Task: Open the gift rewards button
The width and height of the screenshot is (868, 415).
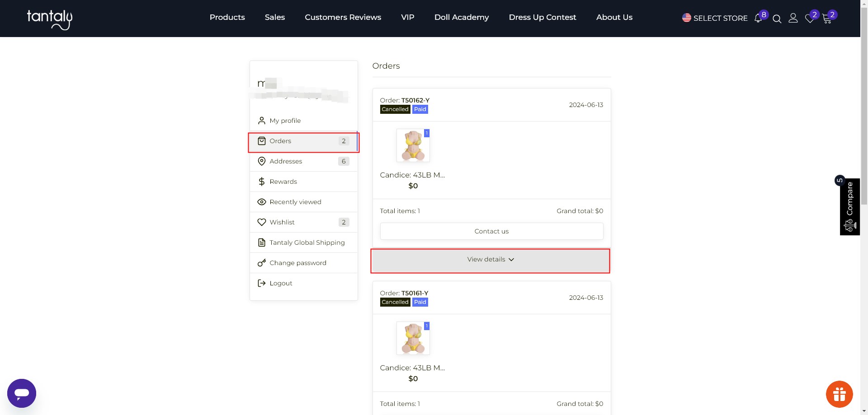Action: (x=839, y=394)
